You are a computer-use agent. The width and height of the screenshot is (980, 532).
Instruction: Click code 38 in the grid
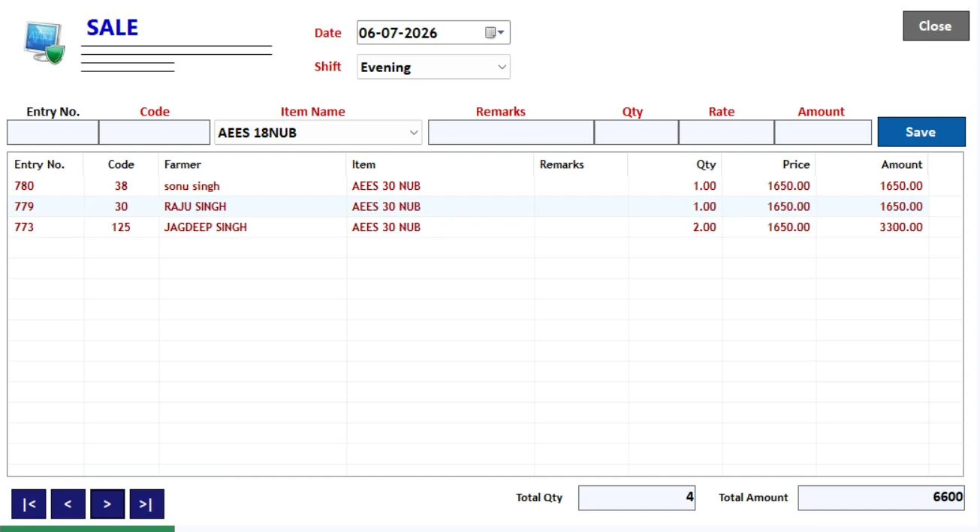point(121,186)
